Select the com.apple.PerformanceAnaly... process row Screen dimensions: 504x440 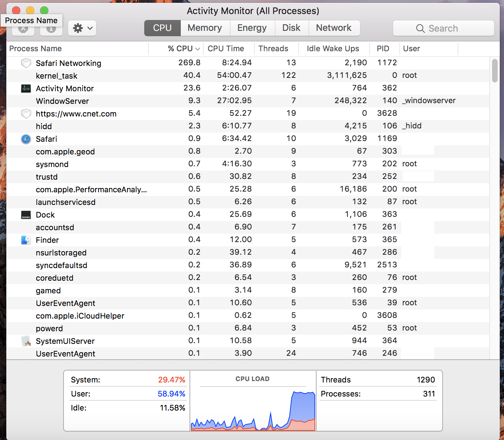coord(248,189)
